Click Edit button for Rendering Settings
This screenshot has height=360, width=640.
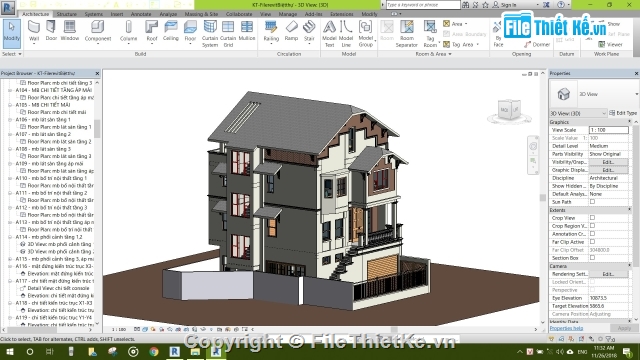pos(608,274)
